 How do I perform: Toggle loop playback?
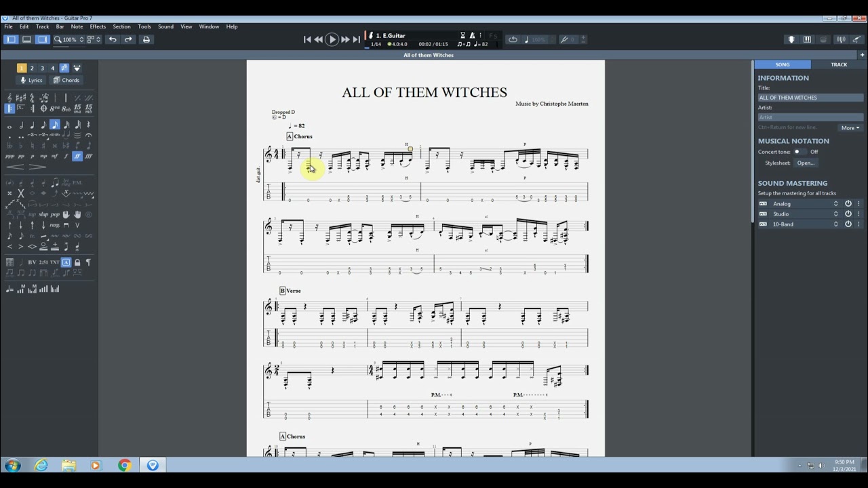513,39
